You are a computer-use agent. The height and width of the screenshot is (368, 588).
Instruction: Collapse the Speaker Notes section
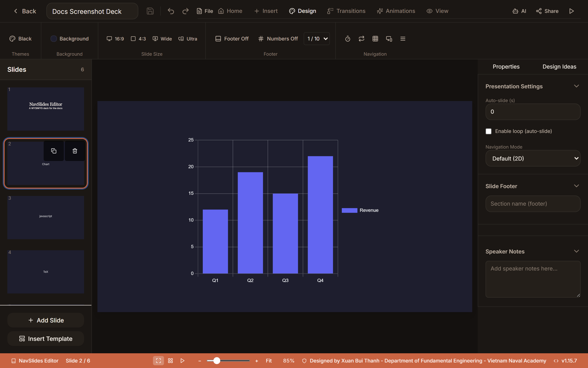(x=576, y=251)
